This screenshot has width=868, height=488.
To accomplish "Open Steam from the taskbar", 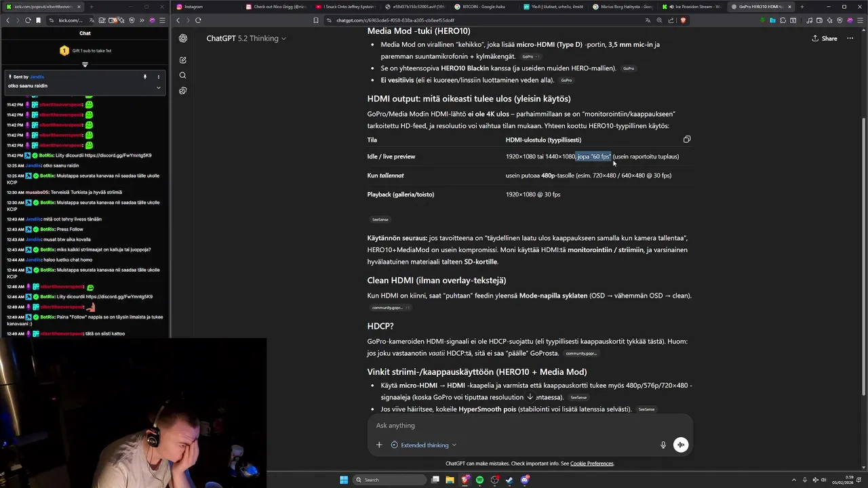I will 509,480.
